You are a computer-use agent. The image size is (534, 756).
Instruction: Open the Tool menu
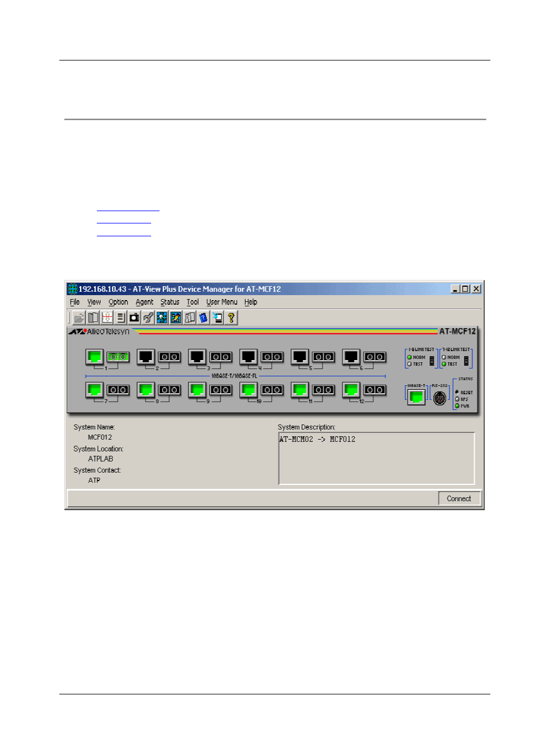point(193,302)
